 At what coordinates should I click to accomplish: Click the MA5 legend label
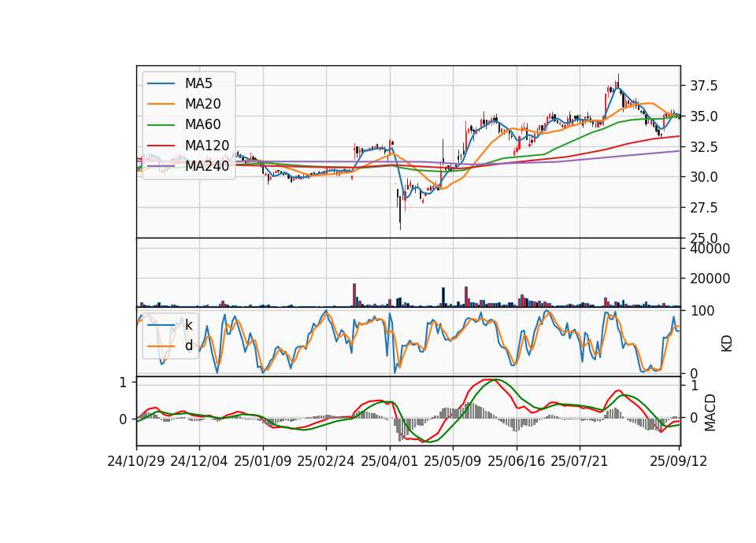[x=198, y=83]
